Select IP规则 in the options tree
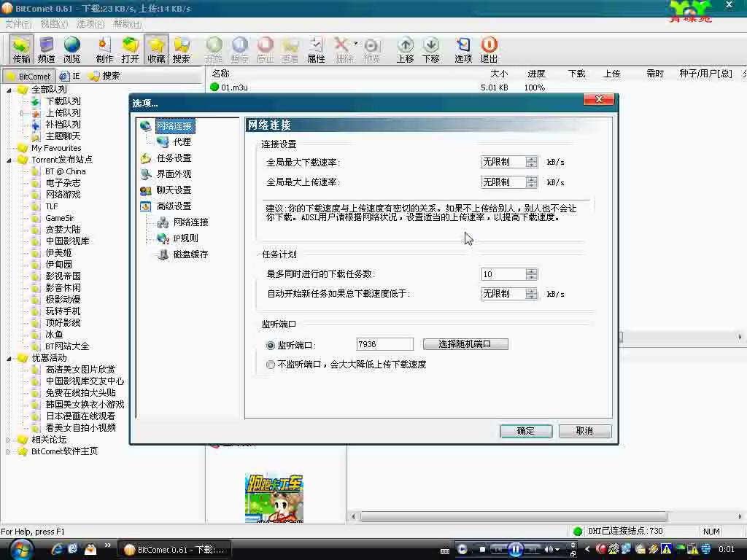The image size is (747, 560). (185, 238)
